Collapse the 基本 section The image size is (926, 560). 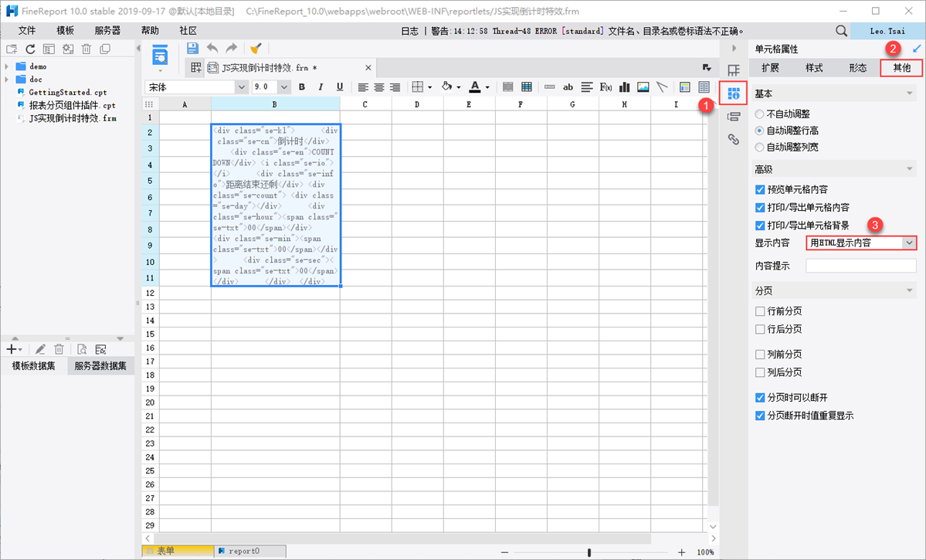tap(910, 94)
